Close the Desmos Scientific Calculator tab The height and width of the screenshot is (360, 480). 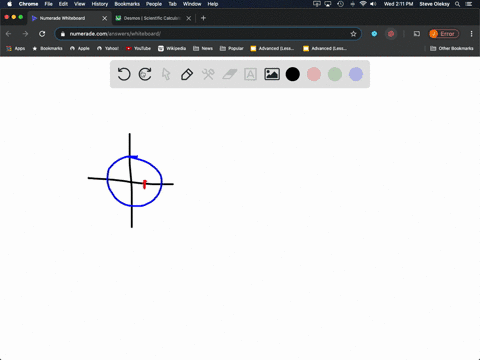(x=189, y=18)
